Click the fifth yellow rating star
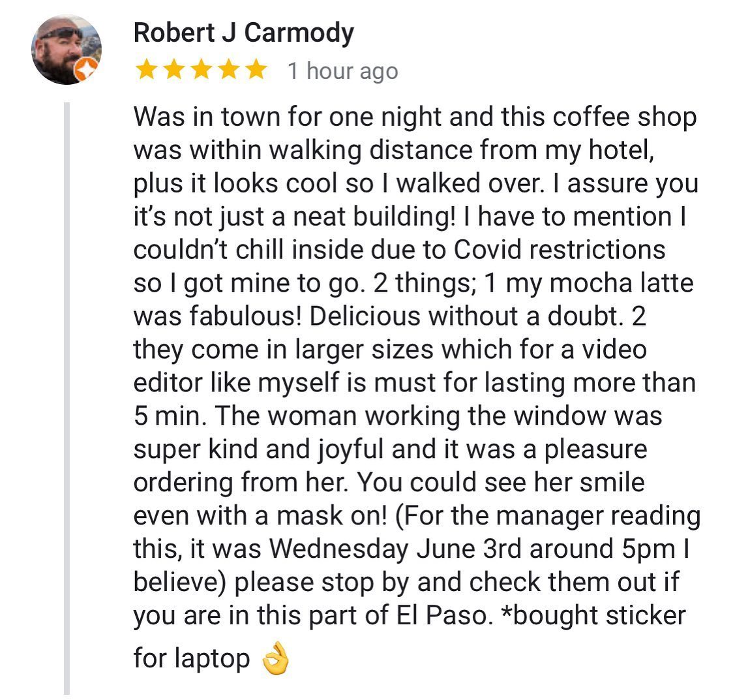This screenshot has height=700, width=733. (257, 70)
